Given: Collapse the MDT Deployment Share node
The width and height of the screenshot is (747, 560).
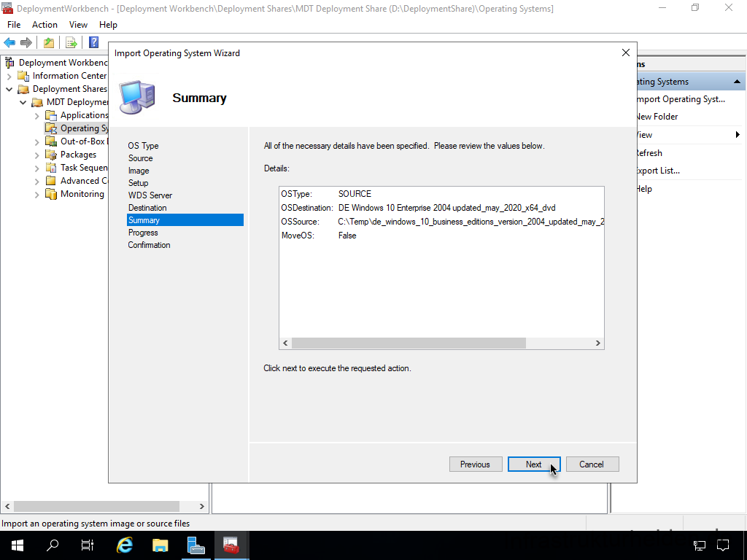Looking at the screenshot, I should tap(23, 102).
